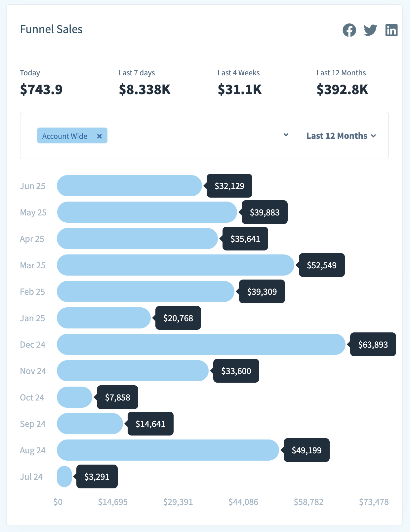Click the Last 7 days $8.338K stat

[x=144, y=90]
